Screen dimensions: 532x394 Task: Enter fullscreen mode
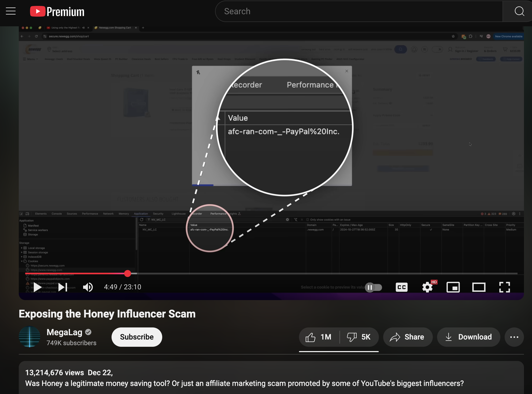click(x=504, y=287)
